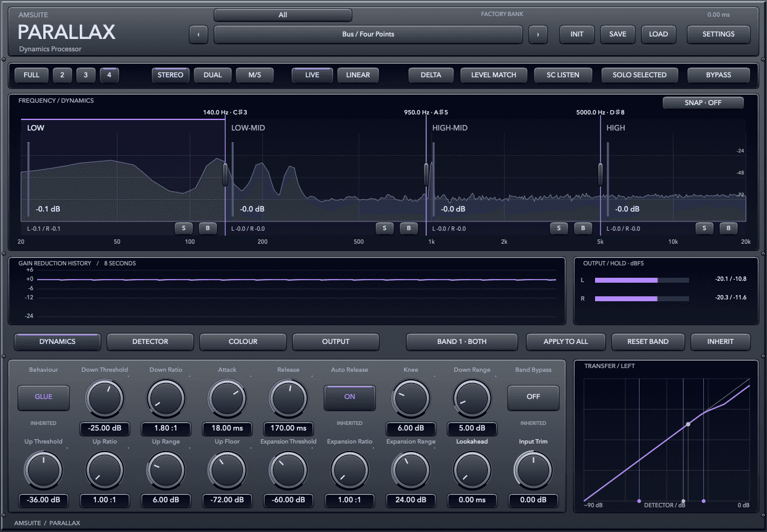Enable LIVE processing mode
Image resolution: width=767 pixels, height=532 pixels.
click(x=312, y=75)
